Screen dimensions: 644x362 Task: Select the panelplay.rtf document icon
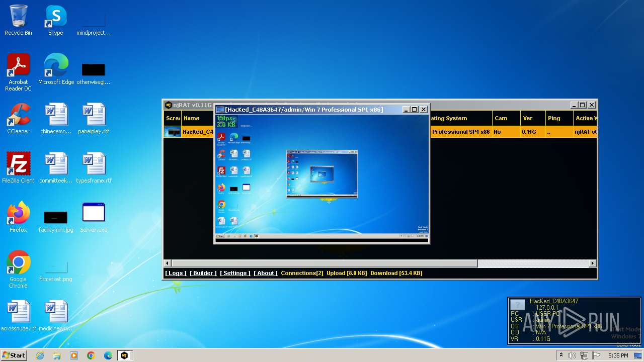click(94, 119)
